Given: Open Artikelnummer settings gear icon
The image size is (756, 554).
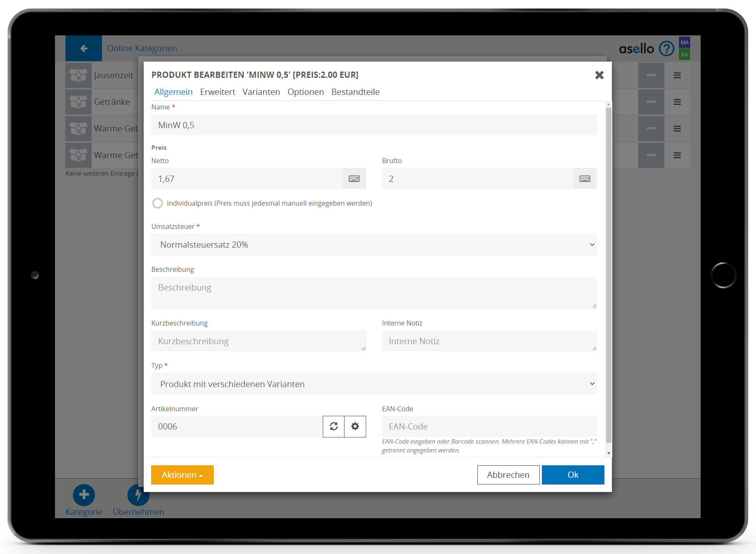Looking at the screenshot, I should point(355,427).
